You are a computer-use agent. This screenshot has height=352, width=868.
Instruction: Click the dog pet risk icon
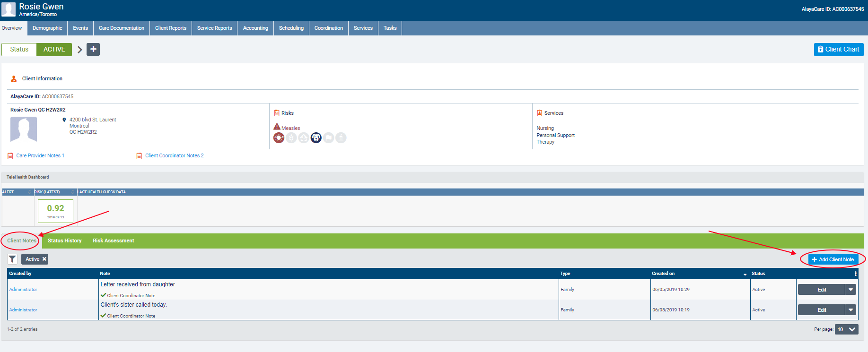click(x=316, y=137)
